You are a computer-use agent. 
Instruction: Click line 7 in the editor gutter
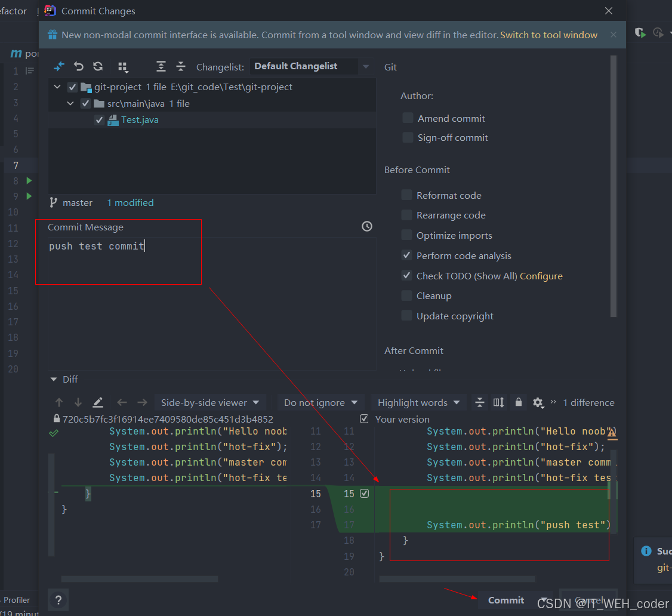tap(16, 165)
